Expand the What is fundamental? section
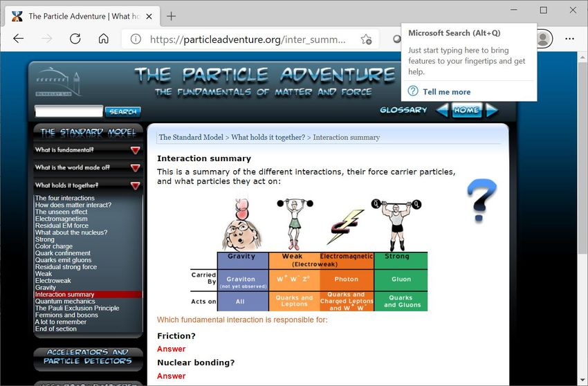 (88, 150)
